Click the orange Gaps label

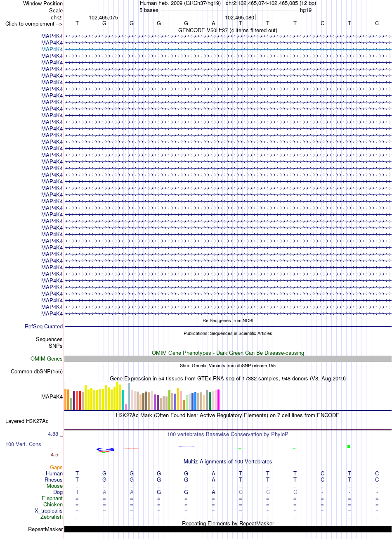(56, 468)
